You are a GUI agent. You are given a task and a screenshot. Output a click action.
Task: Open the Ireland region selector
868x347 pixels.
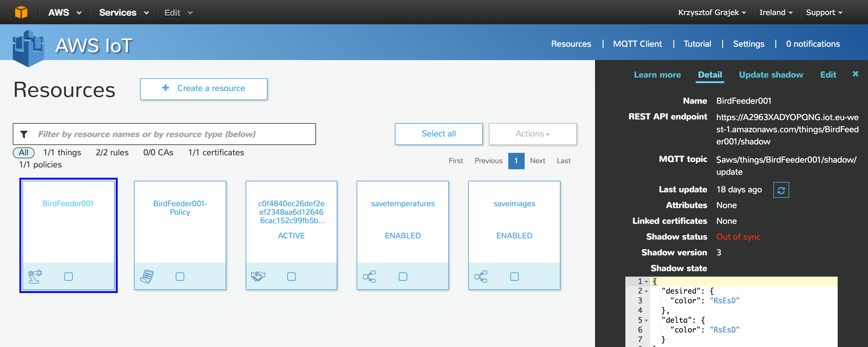(776, 12)
